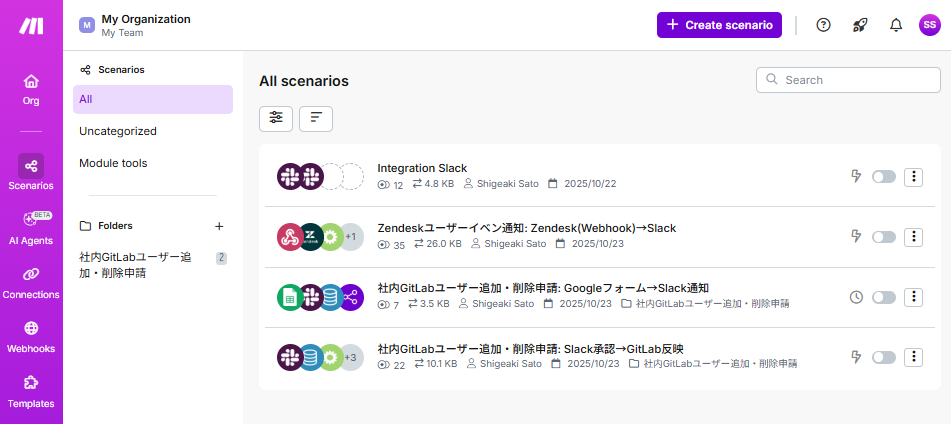Open three-dot menu for Integration Slack
The image size is (951, 424).
(913, 177)
